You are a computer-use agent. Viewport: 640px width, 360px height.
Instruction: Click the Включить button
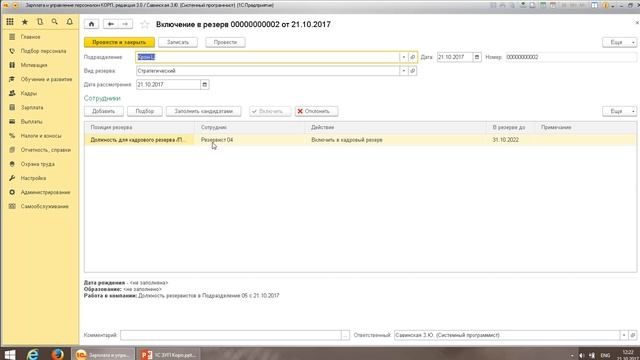(270, 111)
